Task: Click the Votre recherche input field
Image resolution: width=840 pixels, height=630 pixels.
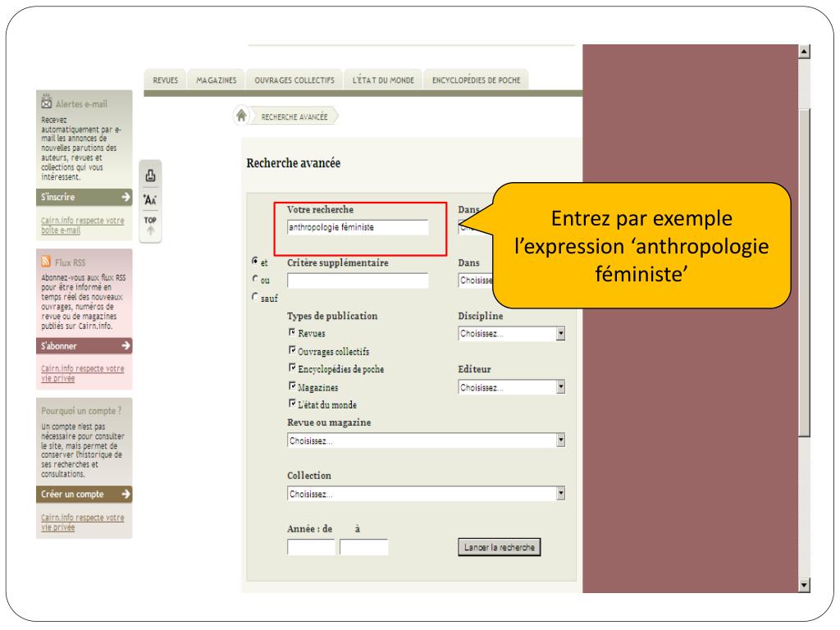Action: click(x=358, y=227)
